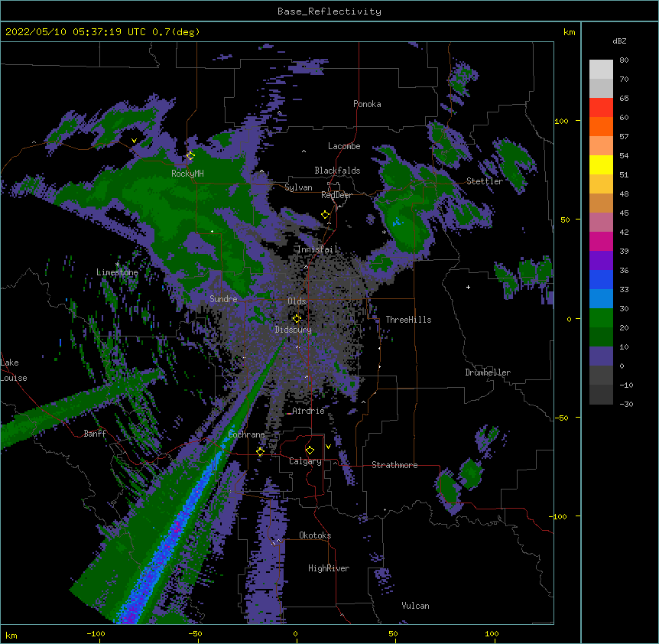Click the Ponoka city label
The image size is (659, 644).
click(x=367, y=104)
